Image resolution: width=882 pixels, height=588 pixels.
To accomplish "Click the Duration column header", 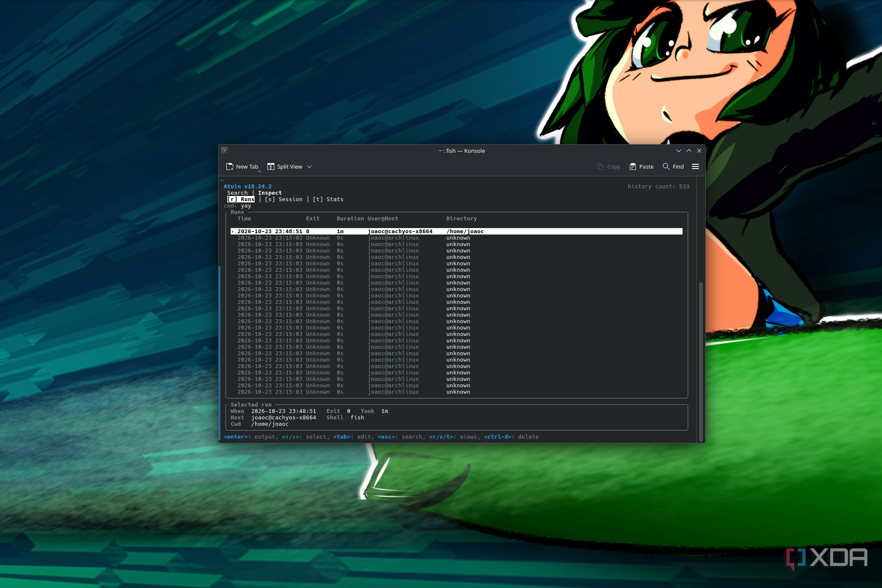I will tap(350, 219).
